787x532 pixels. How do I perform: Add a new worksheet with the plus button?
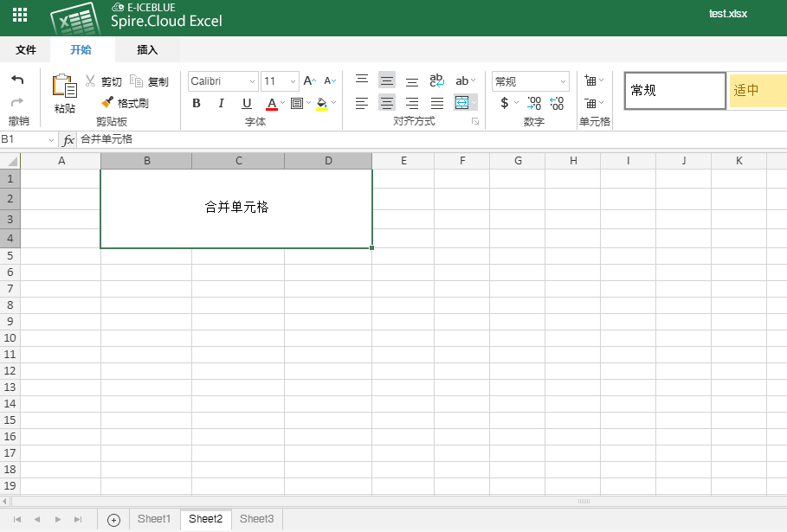(113, 519)
